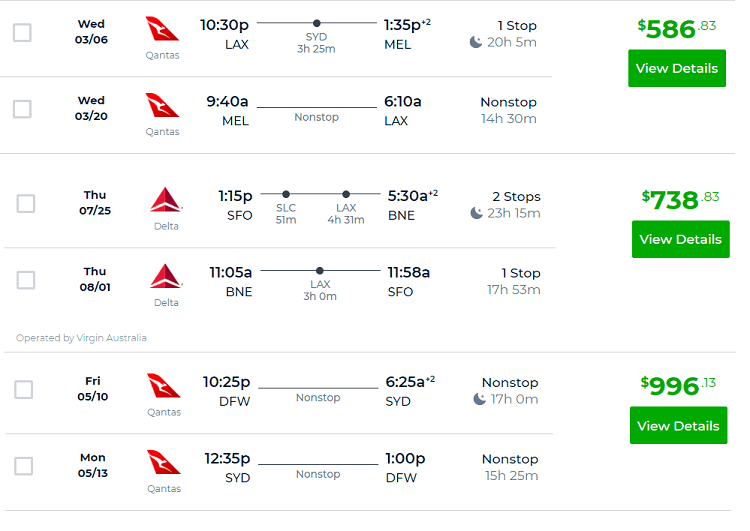
Task: Click the Qantas logo on 05/10 flight
Action: 164,386
